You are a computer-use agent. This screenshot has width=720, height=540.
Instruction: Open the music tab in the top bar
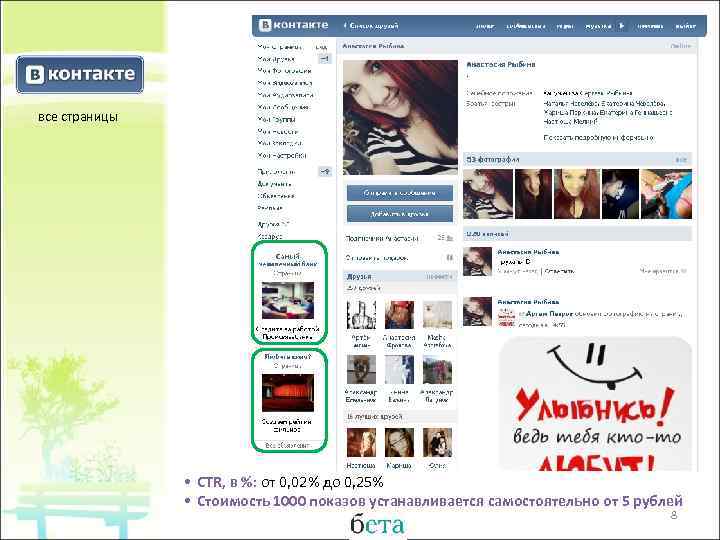[598, 26]
